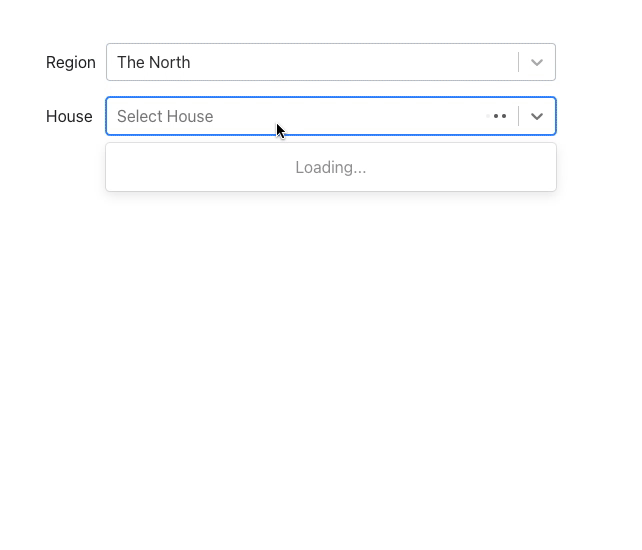Click the separator line beside House chevron
This screenshot has width=642, height=550.
point(518,116)
